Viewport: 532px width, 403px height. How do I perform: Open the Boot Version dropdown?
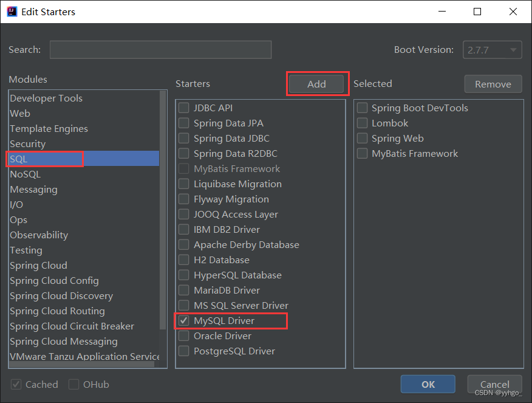[x=493, y=50]
